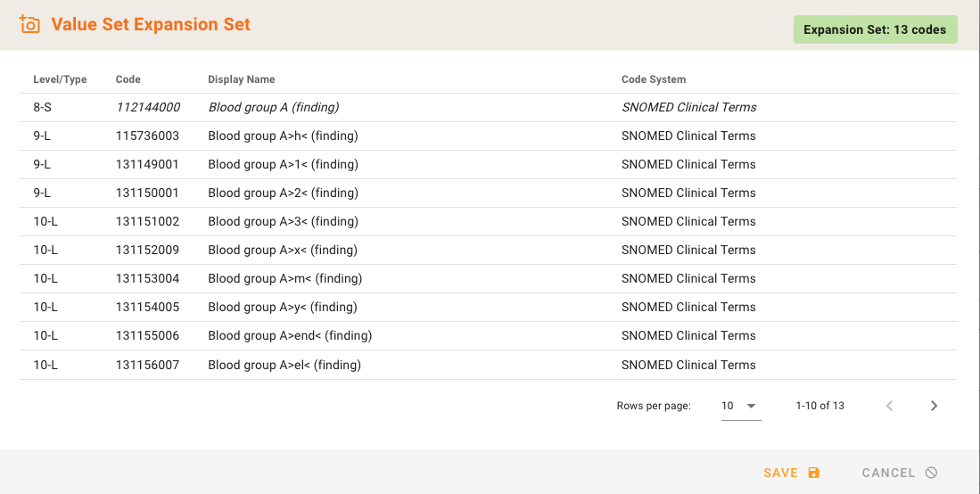Image resolution: width=980 pixels, height=494 pixels.
Task: Click the Code System column header
Action: pyautogui.click(x=653, y=79)
